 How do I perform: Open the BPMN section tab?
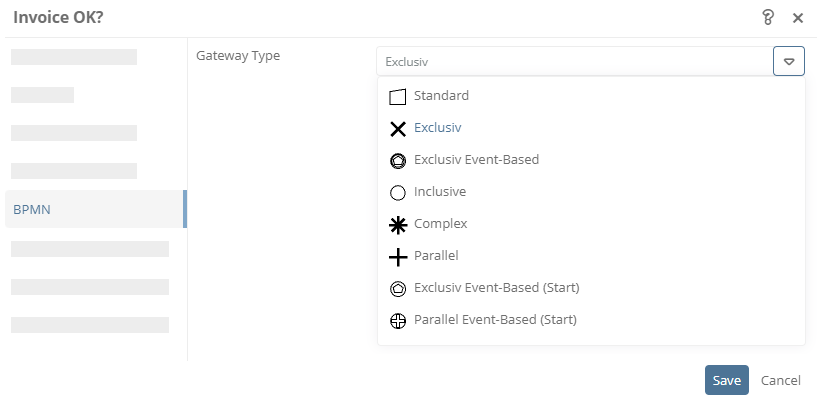click(x=96, y=209)
